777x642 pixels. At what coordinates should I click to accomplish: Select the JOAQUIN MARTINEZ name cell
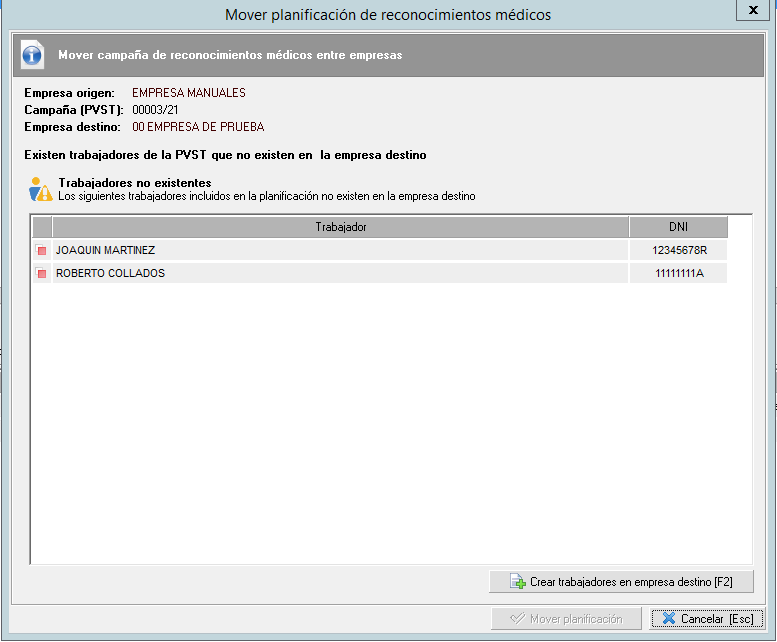click(x=105, y=250)
